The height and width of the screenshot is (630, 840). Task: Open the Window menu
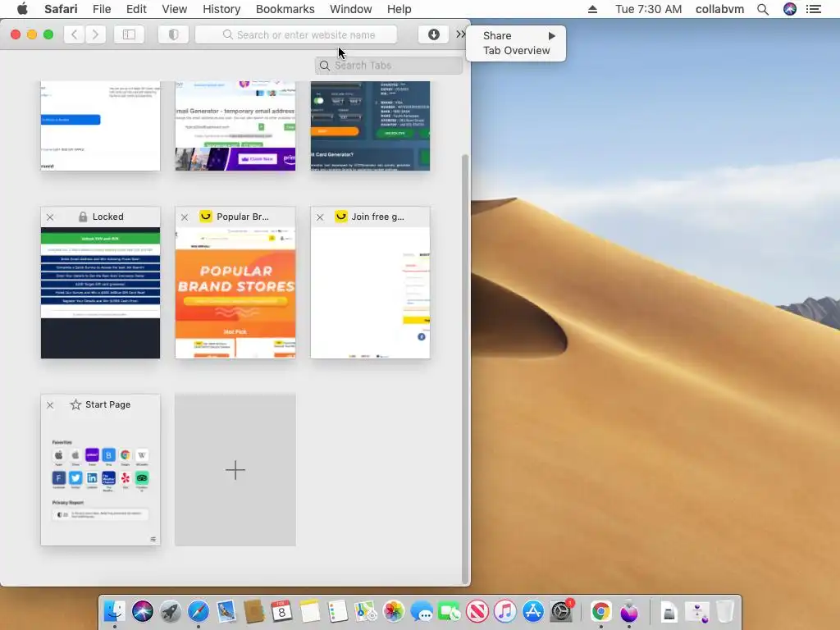tap(350, 9)
